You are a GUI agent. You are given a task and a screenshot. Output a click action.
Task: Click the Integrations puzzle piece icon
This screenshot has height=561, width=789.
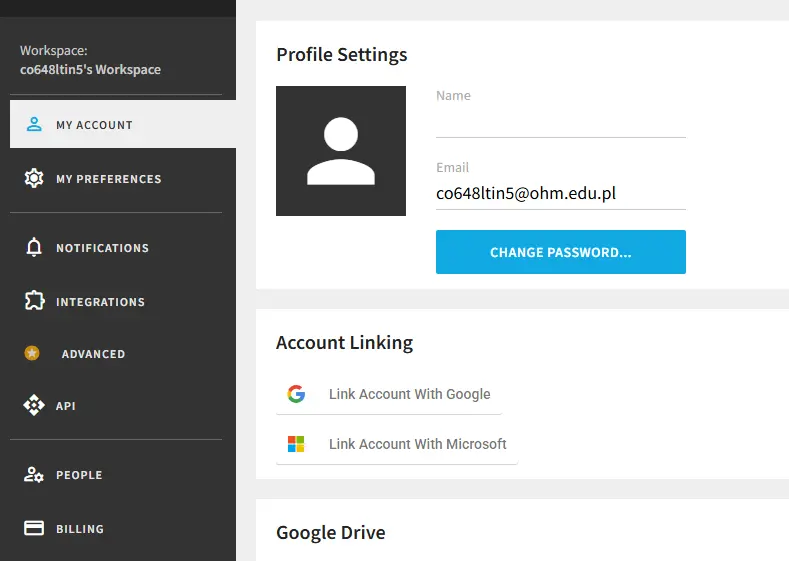point(34,300)
